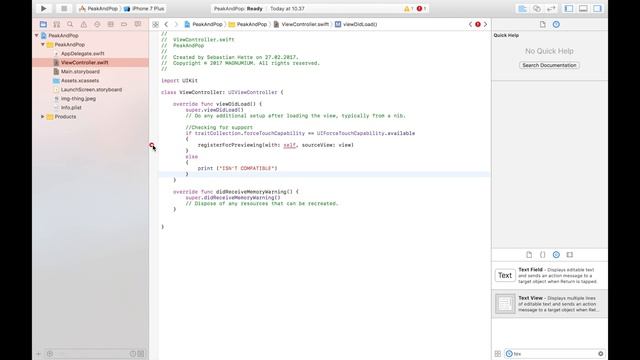Open the related items menu in jump bar

156,24
